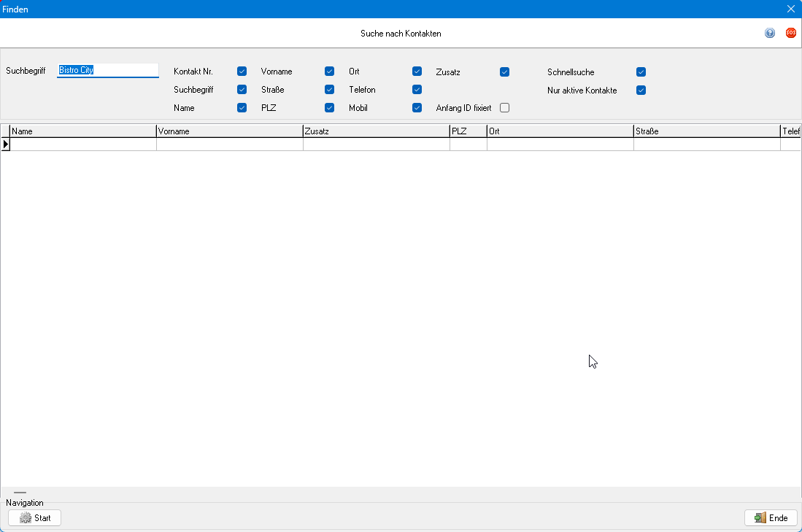Click the empty Vorname cell in first row
The width and height of the screenshot is (802, 532).
(x=229, y=144)
